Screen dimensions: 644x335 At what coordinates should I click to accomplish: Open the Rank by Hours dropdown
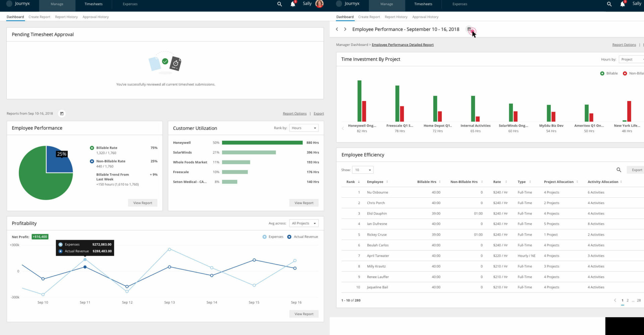pyautogui.click(x=304, y=128)
